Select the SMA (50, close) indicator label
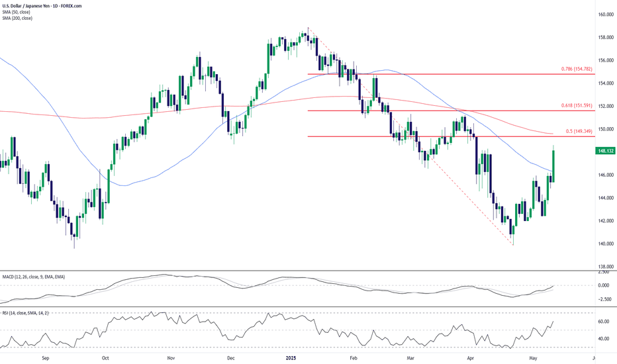Screen dimensions: 617x364 click(16, 12)
